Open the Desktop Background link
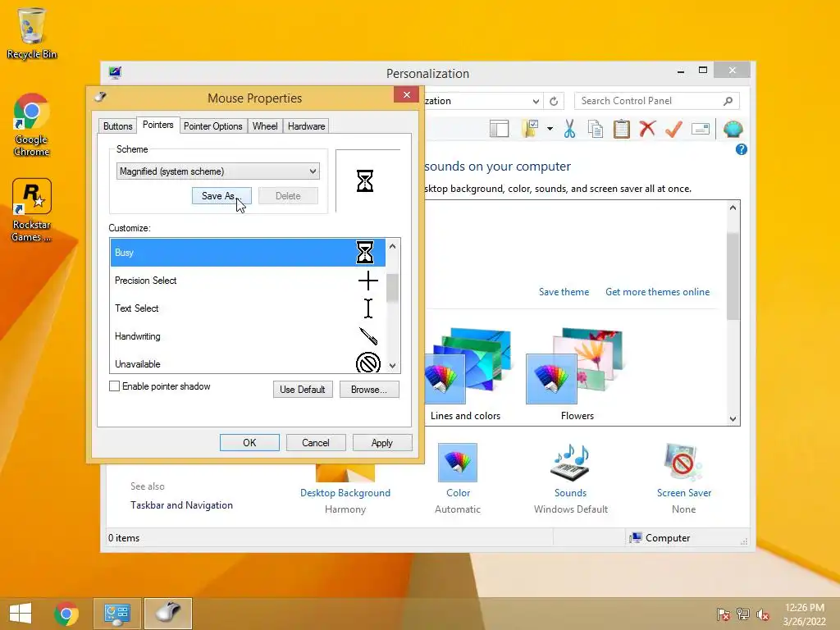This screenshot has width=840, height=630. pos(345,493)
